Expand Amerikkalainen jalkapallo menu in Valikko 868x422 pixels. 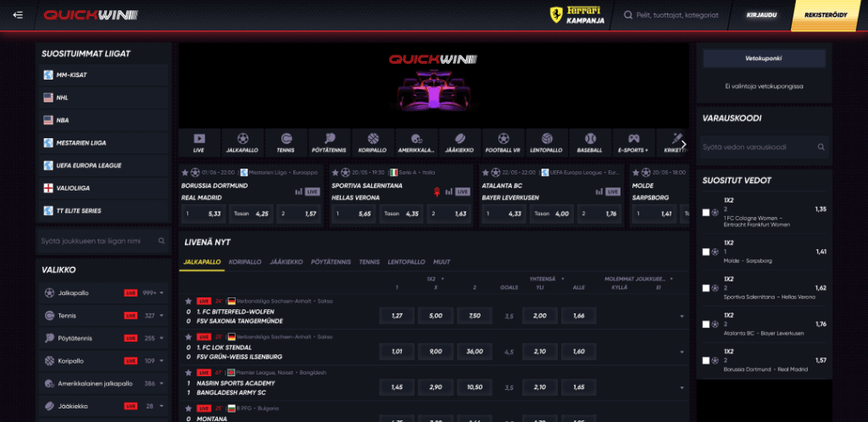coord(162,384)
